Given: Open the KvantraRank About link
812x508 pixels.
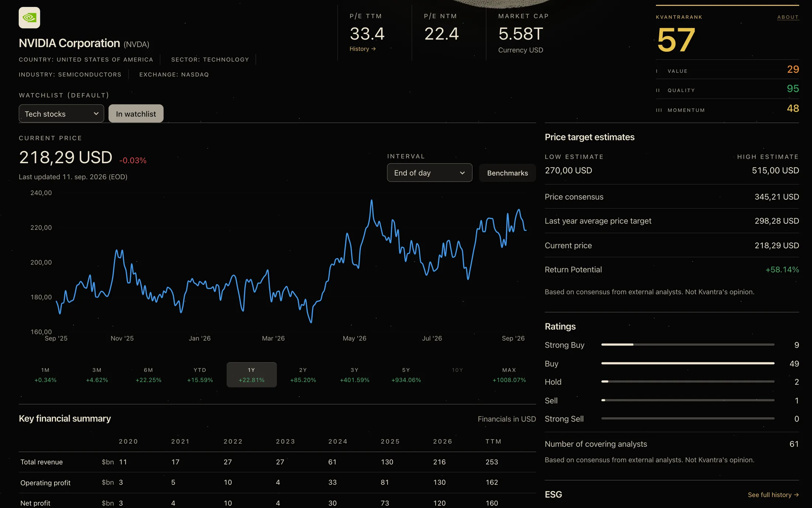Looking at the screenshot, I should tap(788, 17).
